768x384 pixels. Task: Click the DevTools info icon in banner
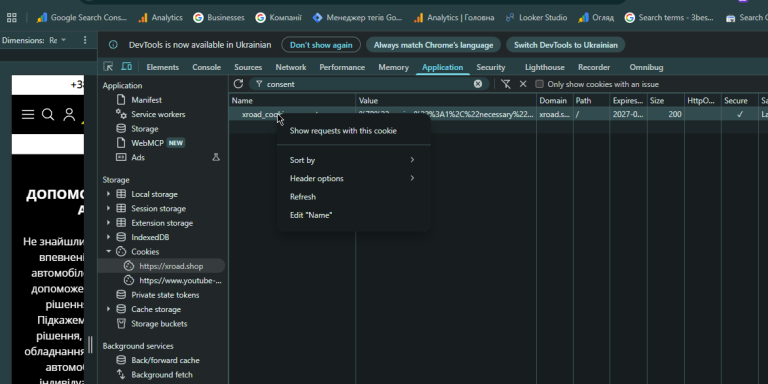click(x=113, y=45)
